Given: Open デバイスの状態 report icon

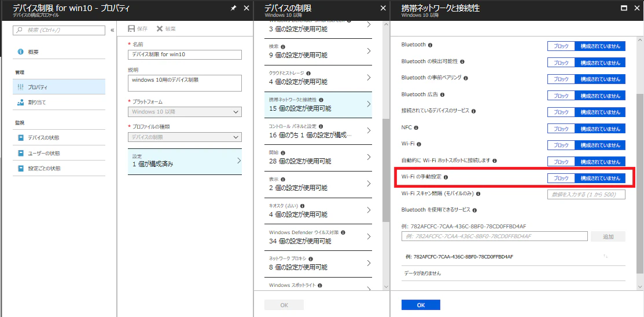Looking at the screenshot, I should point(20,137).
